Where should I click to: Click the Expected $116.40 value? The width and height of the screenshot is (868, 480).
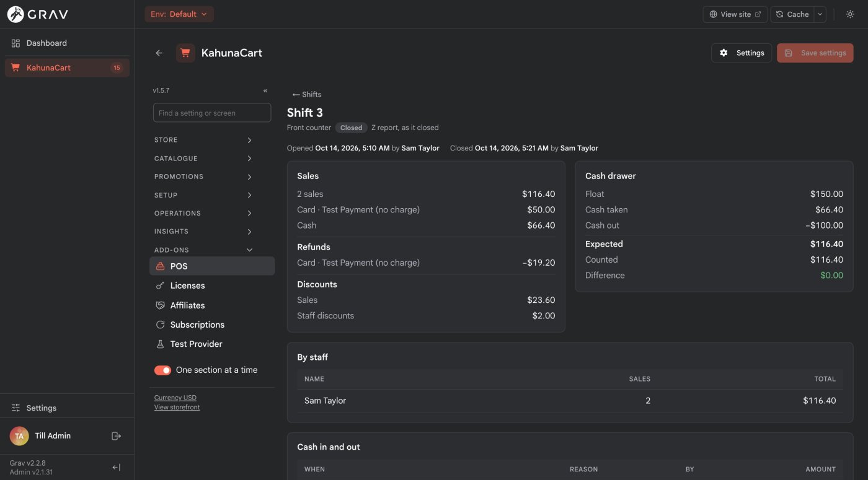pos(826,244)
